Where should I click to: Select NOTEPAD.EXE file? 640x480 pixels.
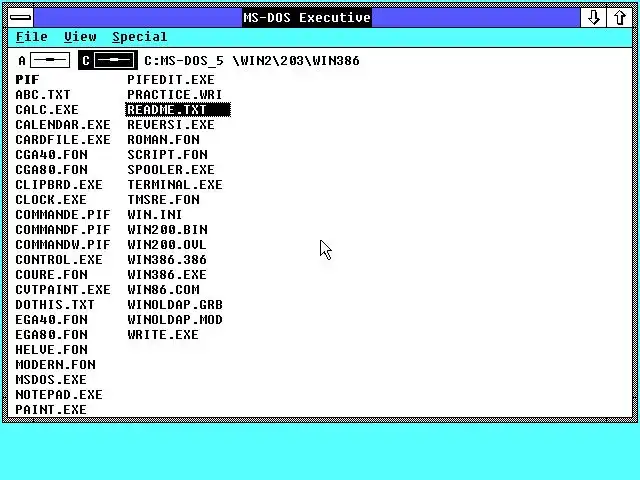click(59, 395)
